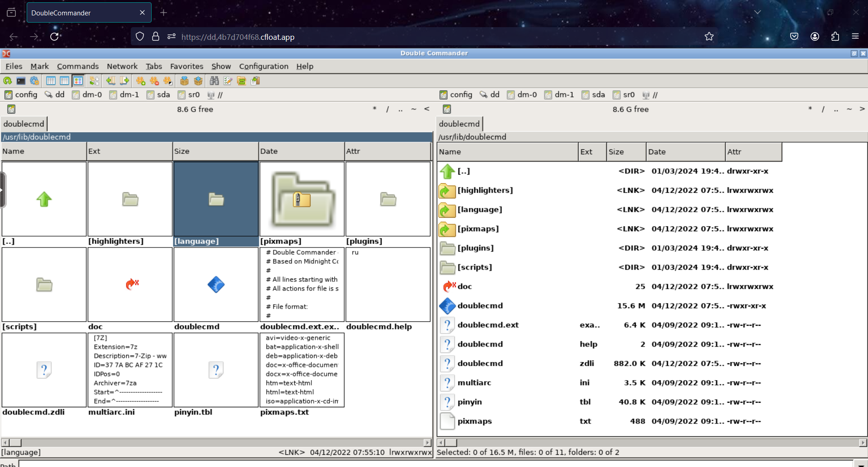Open the Network menu
The height and width of the screenshot is (467, 868).
(x=122, y=66)
